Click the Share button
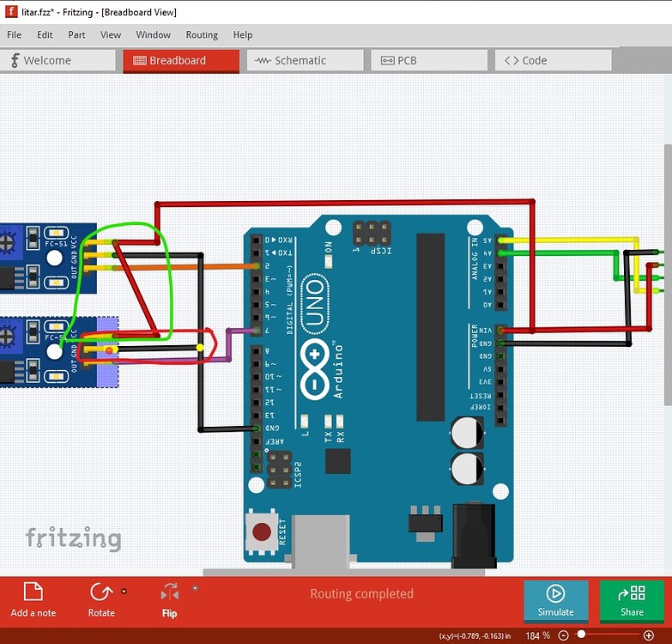This screenshot has height=644, width=672. pyautogui.click(x=632, y=601)
